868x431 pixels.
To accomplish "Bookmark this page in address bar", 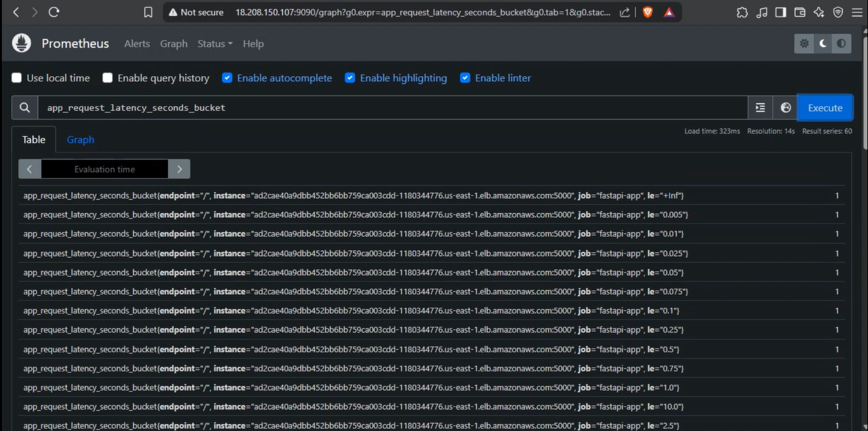I will pos(148,12).
